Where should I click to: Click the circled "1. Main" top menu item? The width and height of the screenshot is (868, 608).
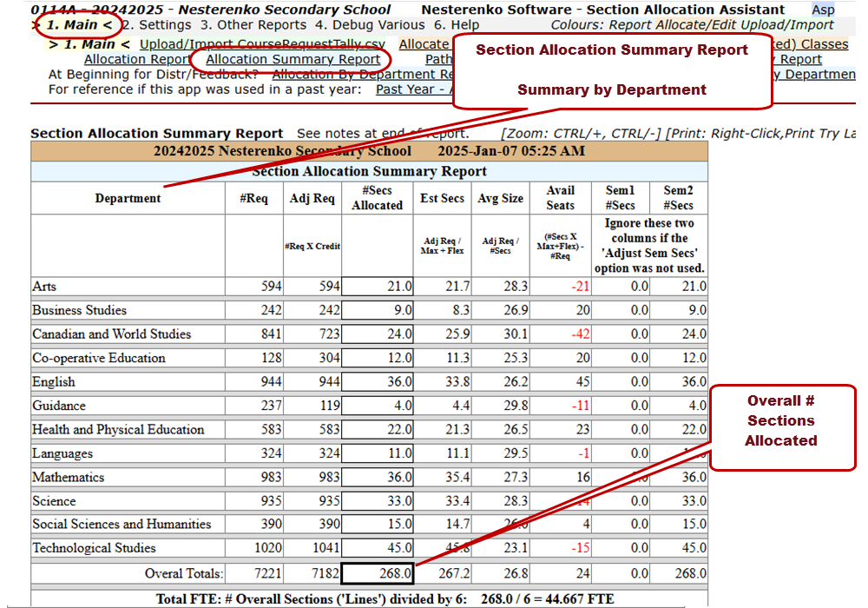pos(77,25)
